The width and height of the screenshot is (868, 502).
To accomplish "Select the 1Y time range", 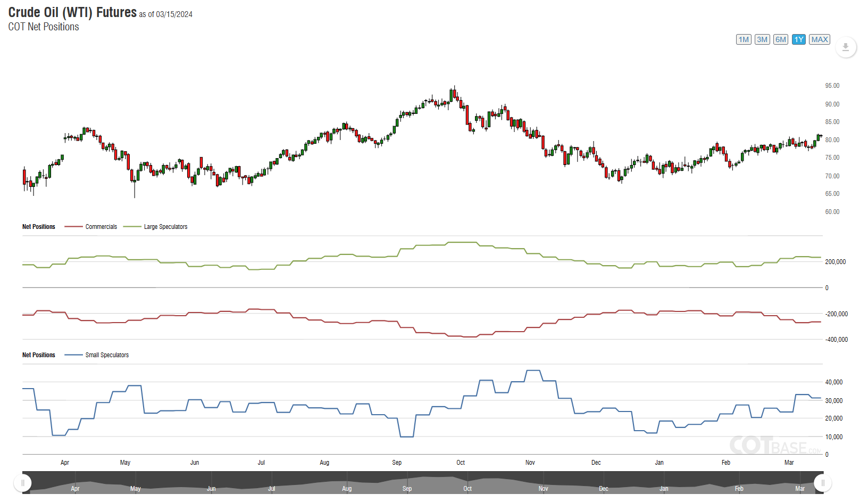I will pyautogui.click(x=799, y=39).
